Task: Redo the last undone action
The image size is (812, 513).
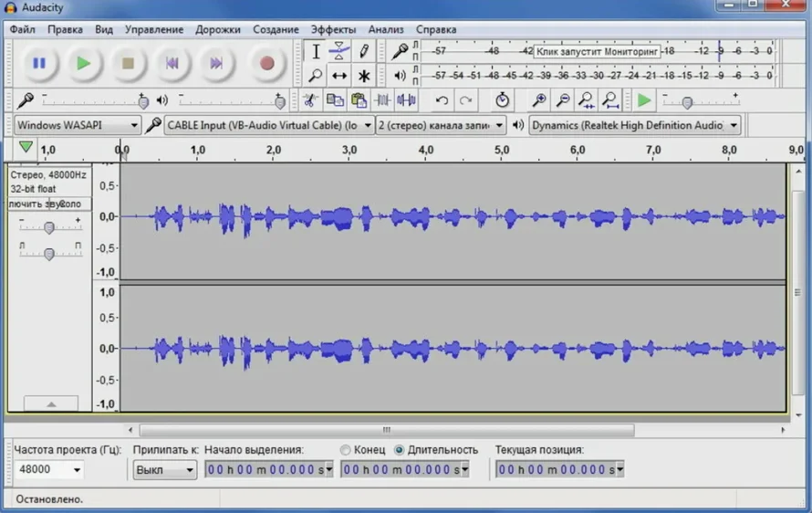Action: coord(465,100)
